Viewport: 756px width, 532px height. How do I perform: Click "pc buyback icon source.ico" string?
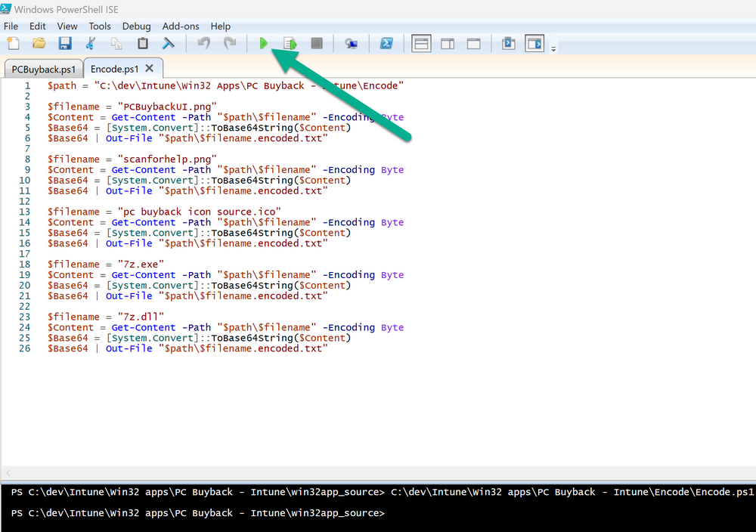pos(199,212)
